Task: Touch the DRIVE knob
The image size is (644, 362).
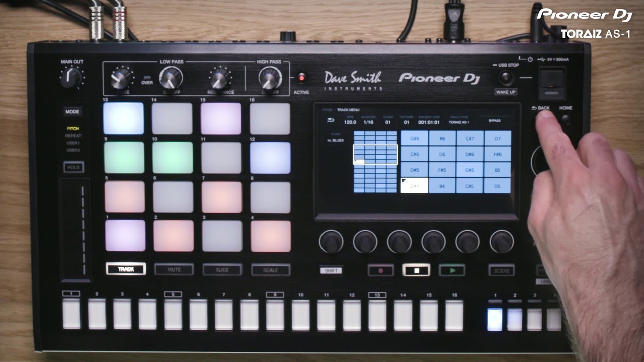Action: click(120, 79)
